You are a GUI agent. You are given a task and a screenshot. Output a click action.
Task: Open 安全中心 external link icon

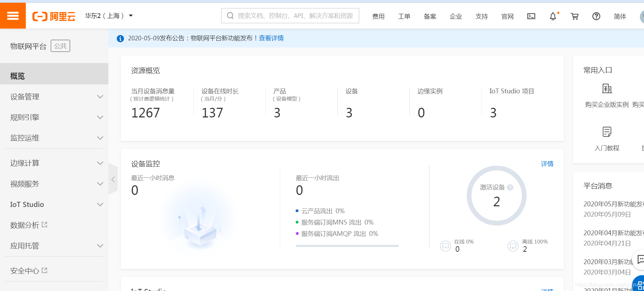click(44, 270)
